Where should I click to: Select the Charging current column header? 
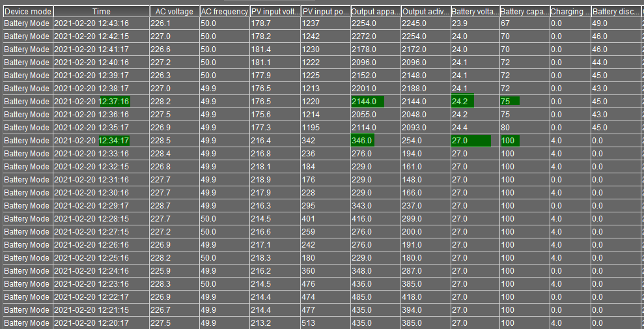pyautogui.click(x=570, y=12)
